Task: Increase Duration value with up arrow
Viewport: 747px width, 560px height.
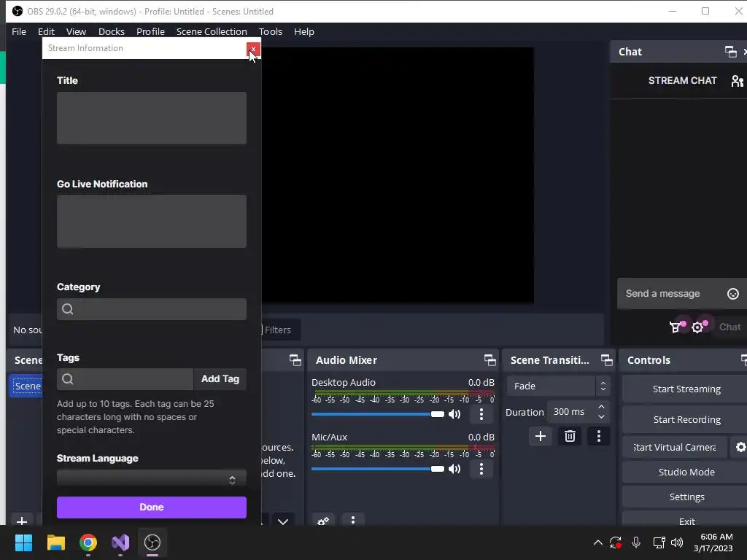Action: (601, 407)
